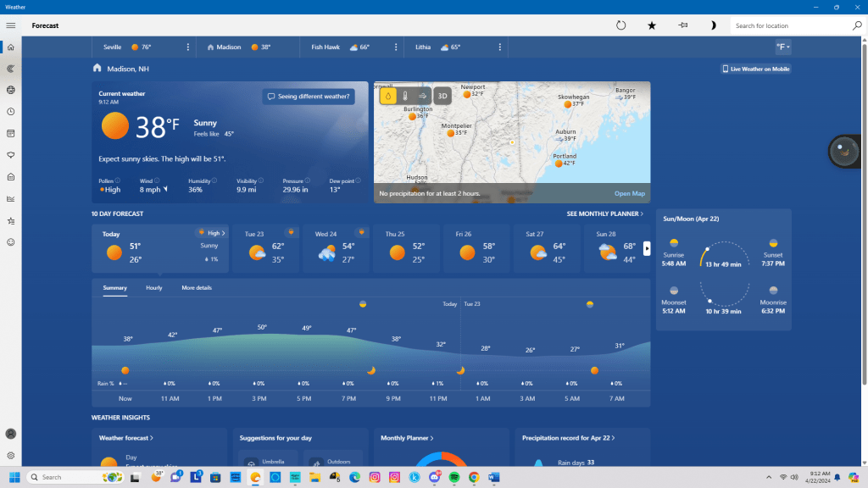The width and height of the screenshot is (868, 488).
Task: Expand next days in 10 day forecast
Action: pyautogui.click(x=647, y=248)
